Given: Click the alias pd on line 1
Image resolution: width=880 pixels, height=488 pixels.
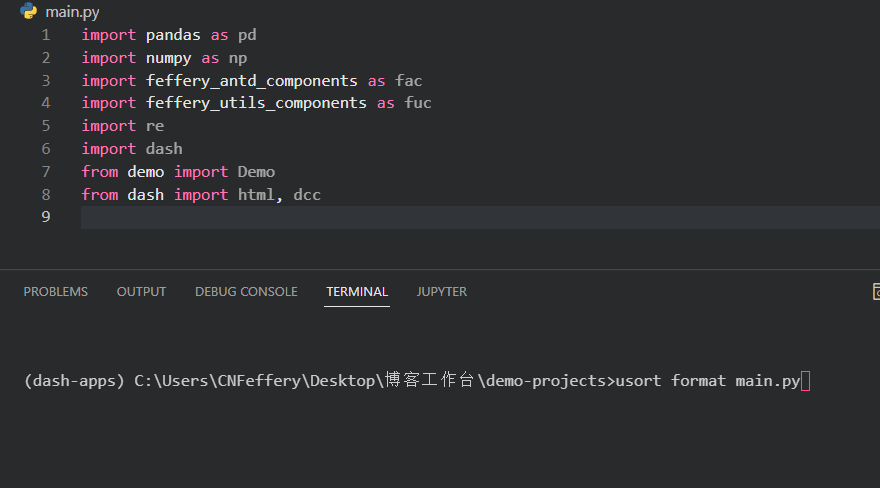Looking at the screenshot, I should pos(247,35).
